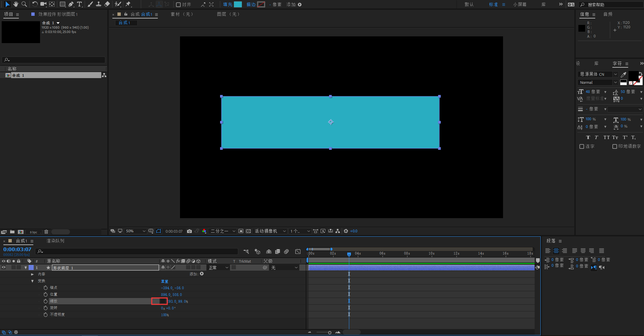This screenshot has width=644, height=336.
Task: Click the eyedropper in Character panel
Action: coord(623,74)
